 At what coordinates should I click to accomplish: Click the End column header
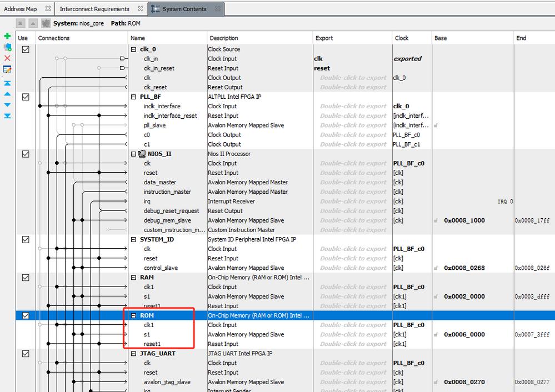(x=534, y=38)
